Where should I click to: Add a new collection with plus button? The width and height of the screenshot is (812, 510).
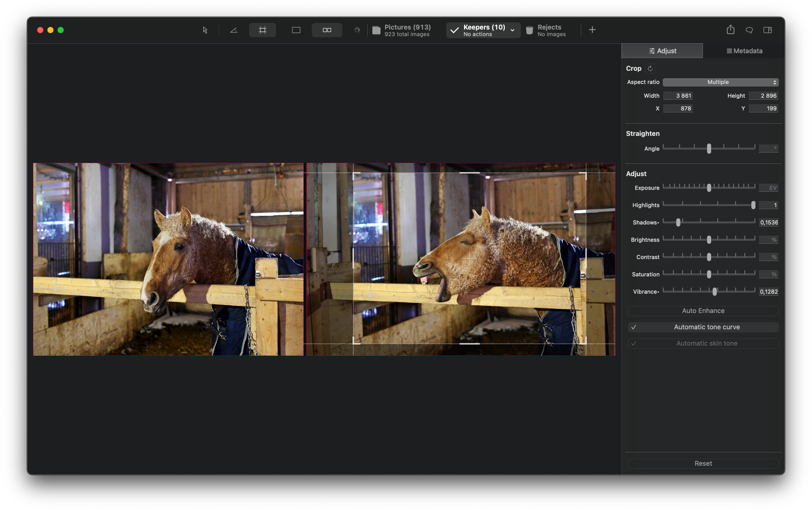592,30
